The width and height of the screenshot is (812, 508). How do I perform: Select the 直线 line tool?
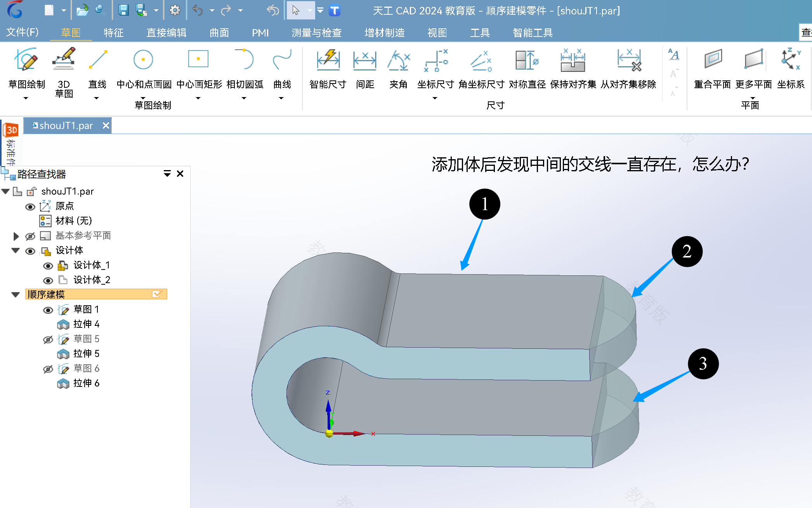pos(97,68)
